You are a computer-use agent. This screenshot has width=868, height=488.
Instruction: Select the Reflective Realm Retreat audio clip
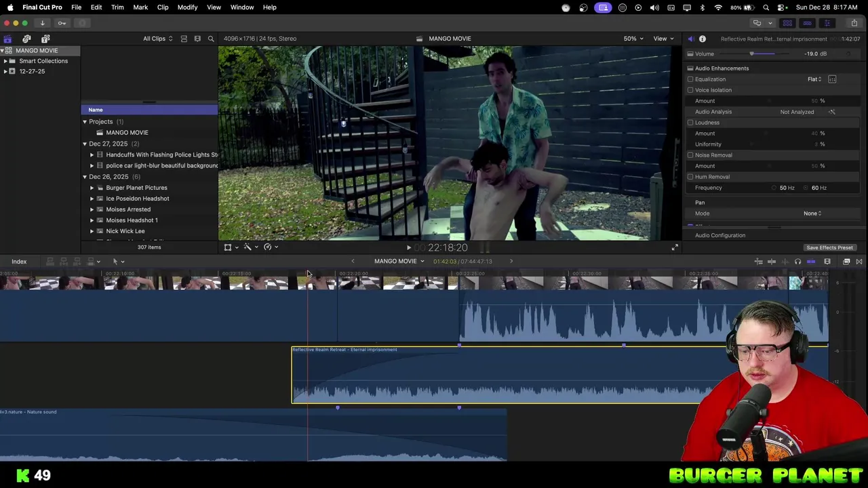(x=559, y=375)
